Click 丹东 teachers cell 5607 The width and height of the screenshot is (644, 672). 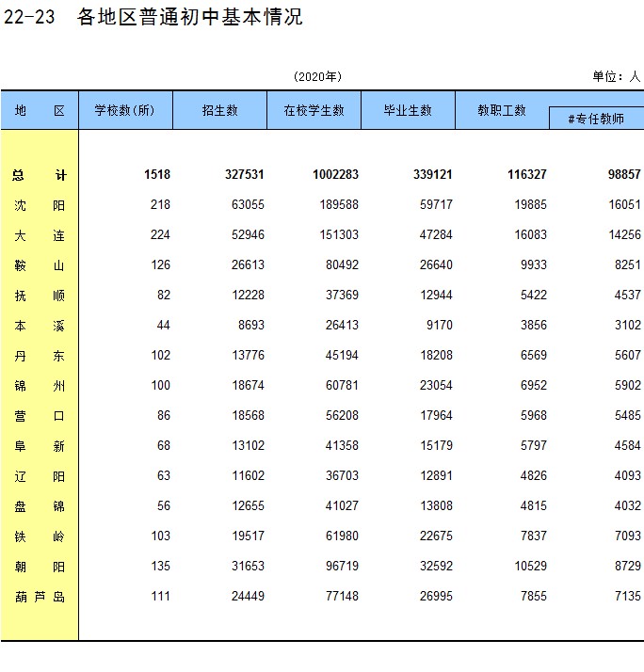[x=628, y=355]
